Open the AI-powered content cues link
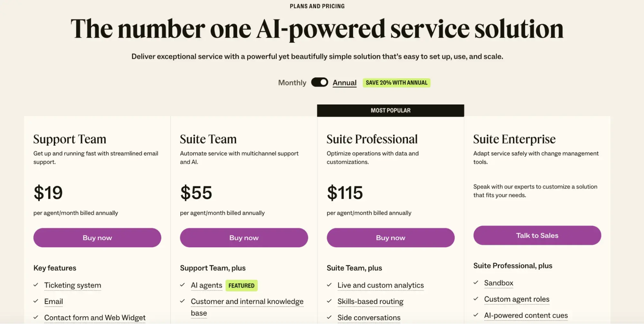The height and width of the screenshot is (324, 644). click(526, 315)
